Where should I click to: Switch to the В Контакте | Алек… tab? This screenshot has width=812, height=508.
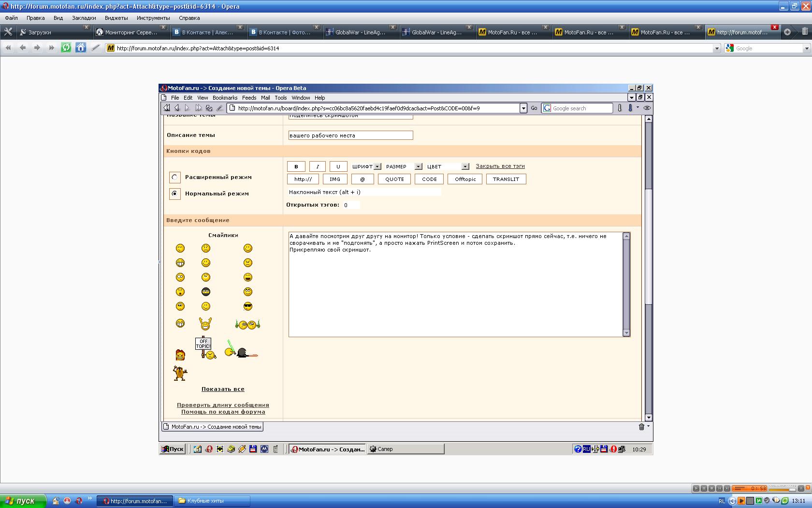[x=207, y=32]
